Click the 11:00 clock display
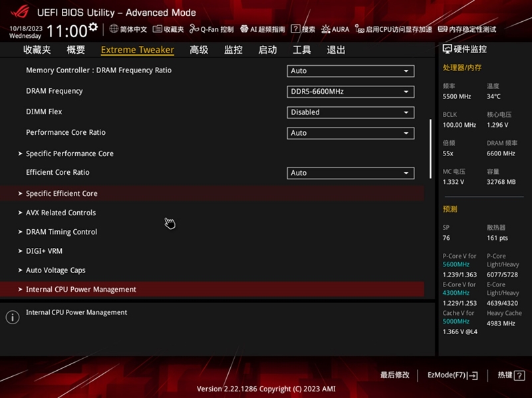Image resolution: width=532 pixels, height=398 pixels. click(67, 31)
